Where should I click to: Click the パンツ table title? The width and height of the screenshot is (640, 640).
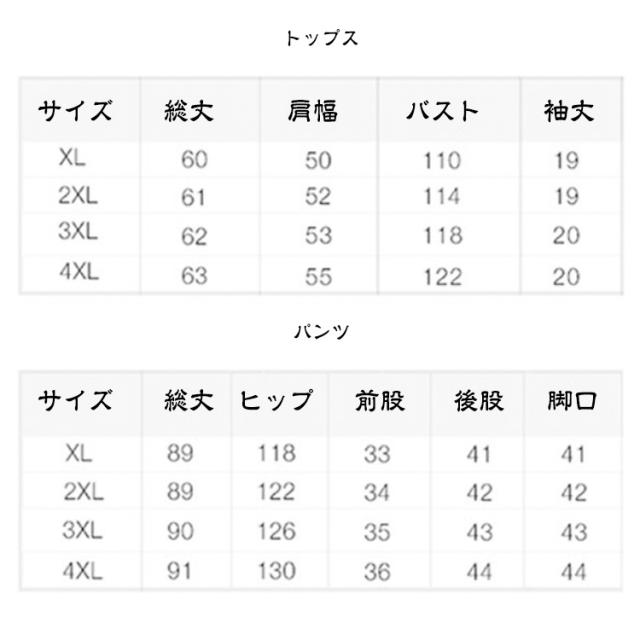pos(321,332)
